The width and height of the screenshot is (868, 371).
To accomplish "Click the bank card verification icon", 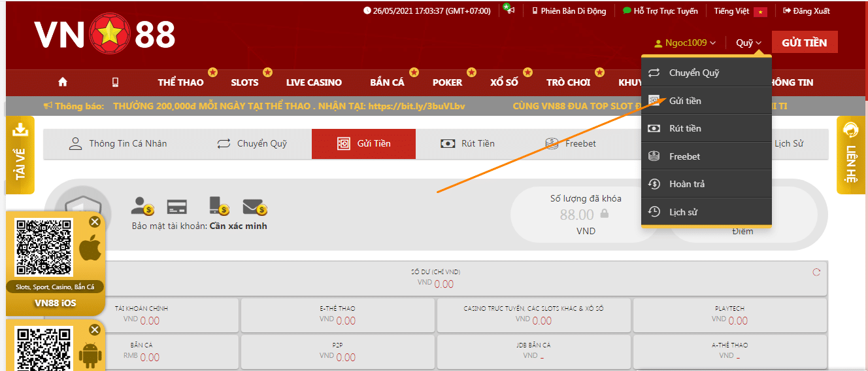I will pyautogui.click(x=176, y=206).
